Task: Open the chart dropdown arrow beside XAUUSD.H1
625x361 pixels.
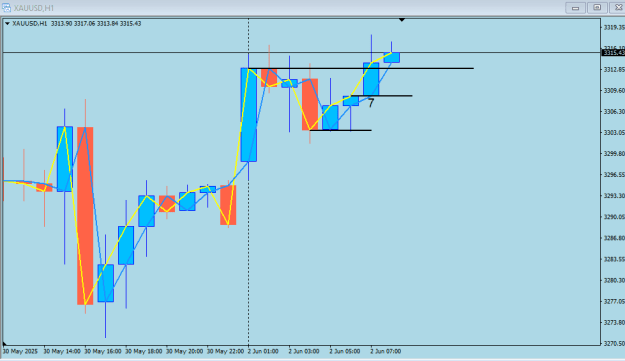Action: coord(7,24)
